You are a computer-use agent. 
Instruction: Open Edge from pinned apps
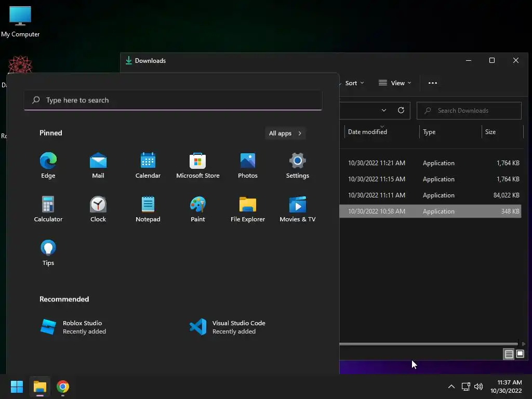click(48, 166)
